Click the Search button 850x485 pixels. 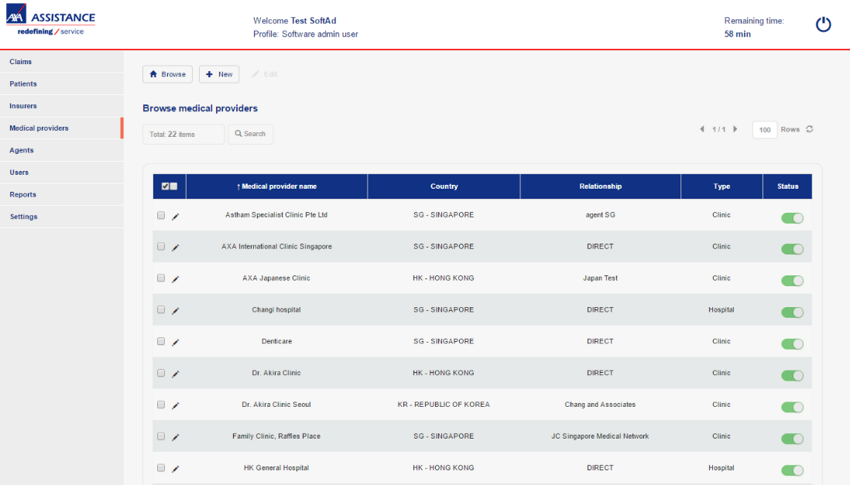[x=250, y=134]
